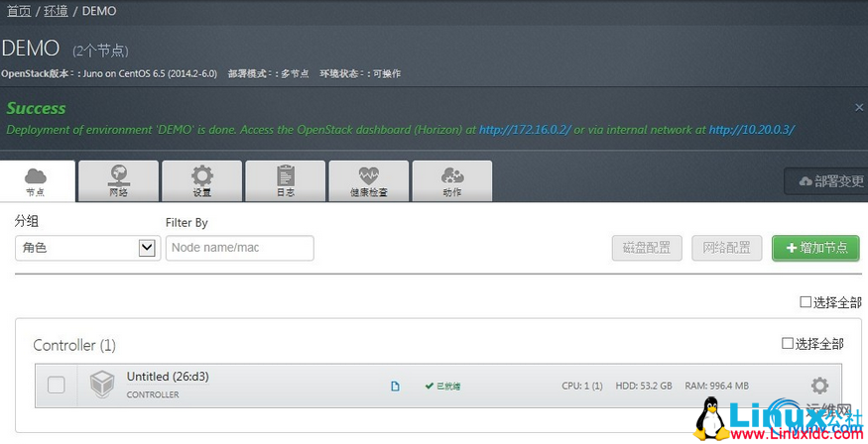Click the RAM: 996.4 MB value
Viewport: 868px width, 444px height.
coord(717,386)
